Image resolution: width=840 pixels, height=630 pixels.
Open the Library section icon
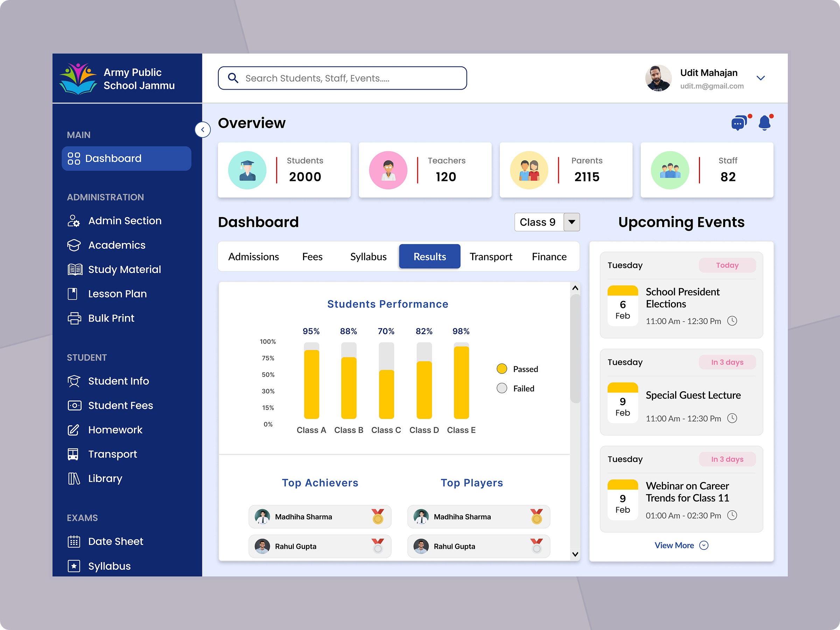click(x=75, y=478)
